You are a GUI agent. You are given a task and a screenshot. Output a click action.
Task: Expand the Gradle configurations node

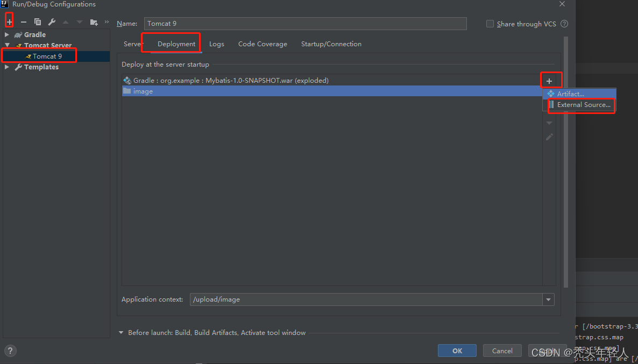[x=7, y=34]
